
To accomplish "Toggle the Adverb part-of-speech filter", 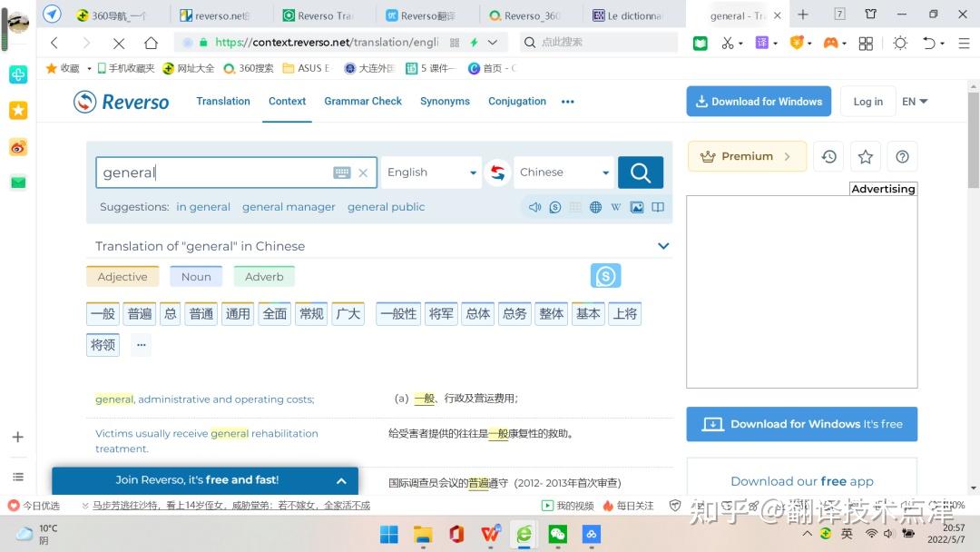I will 264,276.
